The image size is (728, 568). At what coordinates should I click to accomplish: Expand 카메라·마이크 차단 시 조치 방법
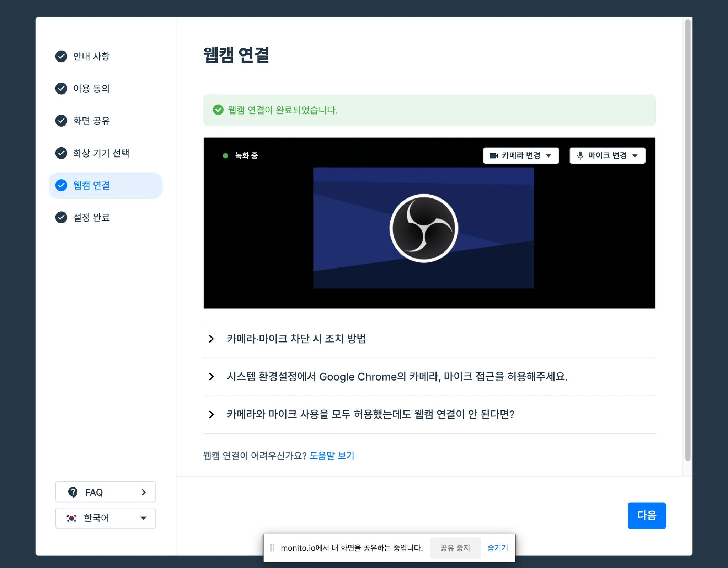pos(296,339)
